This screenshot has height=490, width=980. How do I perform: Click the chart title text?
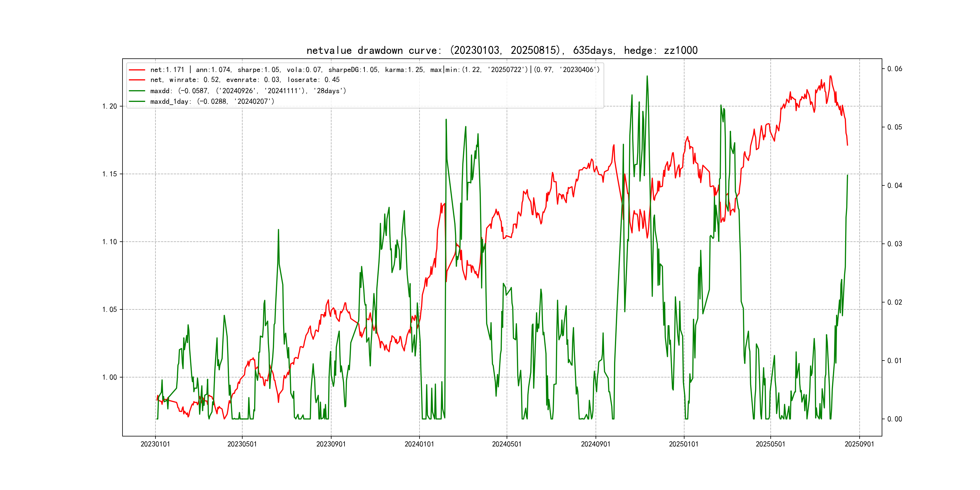pos(502,50)
